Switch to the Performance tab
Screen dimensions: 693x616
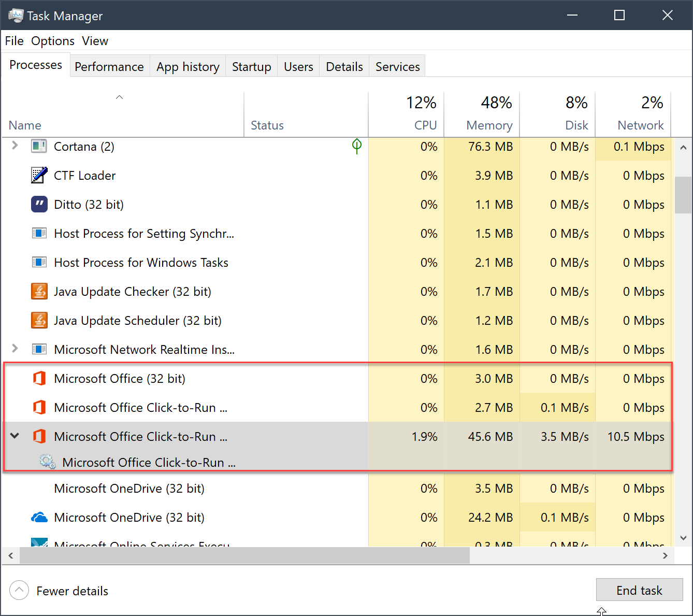109,66
